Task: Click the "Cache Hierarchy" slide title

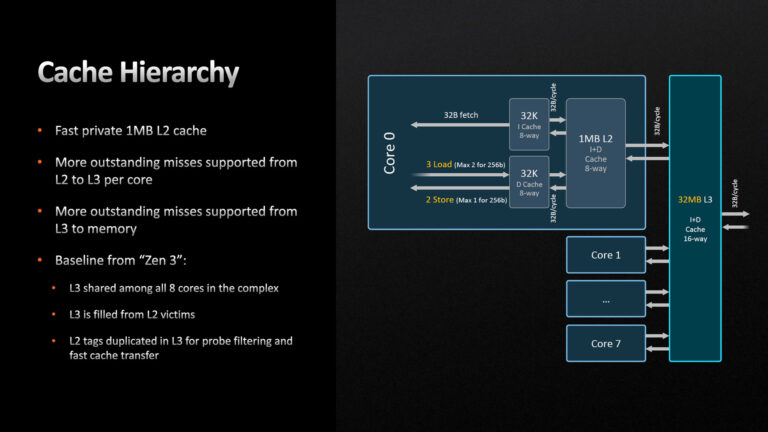Action: (x=138, y=73)
